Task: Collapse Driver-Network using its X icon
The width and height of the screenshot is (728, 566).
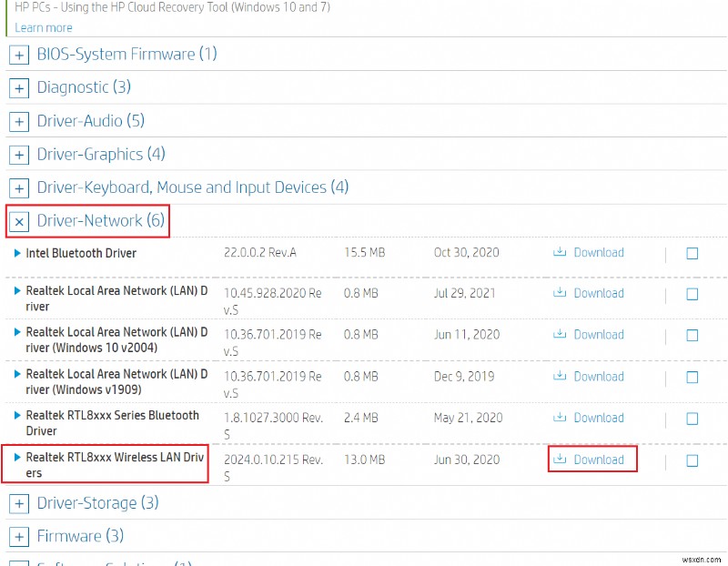Action: (19, 221)
